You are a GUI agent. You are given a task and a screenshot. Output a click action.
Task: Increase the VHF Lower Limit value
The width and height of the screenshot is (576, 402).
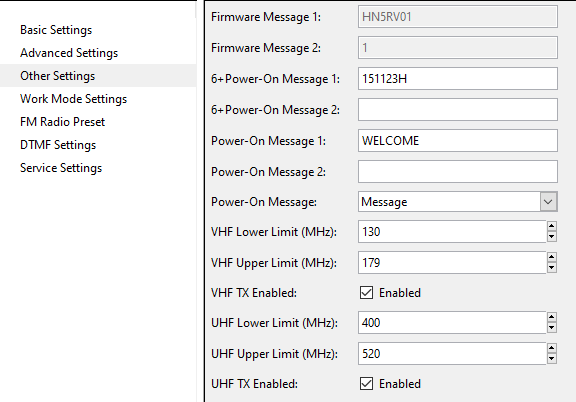(551, 226)
